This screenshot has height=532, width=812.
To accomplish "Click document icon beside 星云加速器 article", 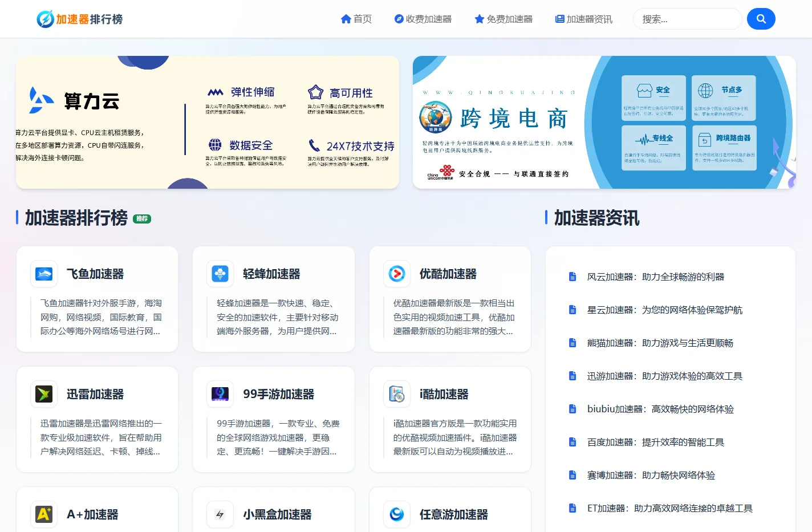I will coord(573,310).
